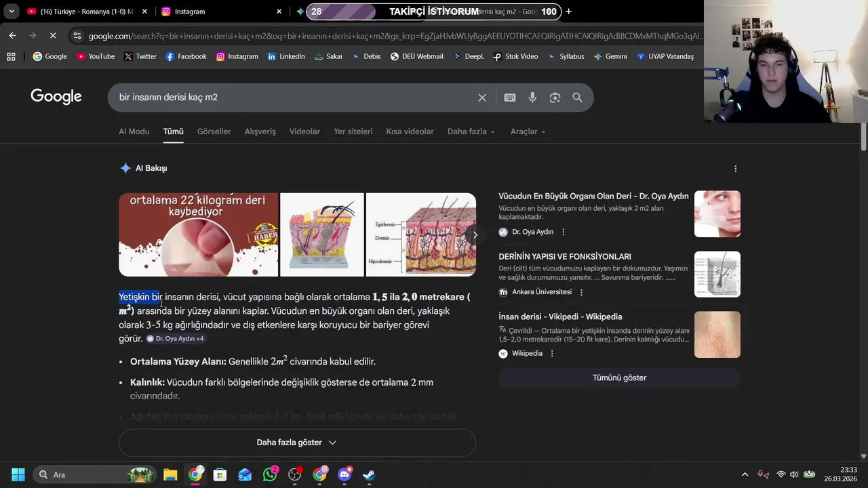The height and width of the screenshot is (488, 868).
Task: Stop loading the page
Action: [53, 35]
